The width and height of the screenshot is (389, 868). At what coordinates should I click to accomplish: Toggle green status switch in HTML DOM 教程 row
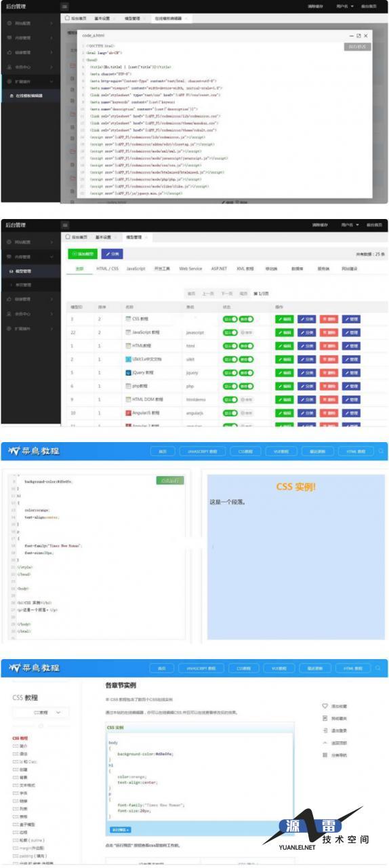(x=230, y=399)
